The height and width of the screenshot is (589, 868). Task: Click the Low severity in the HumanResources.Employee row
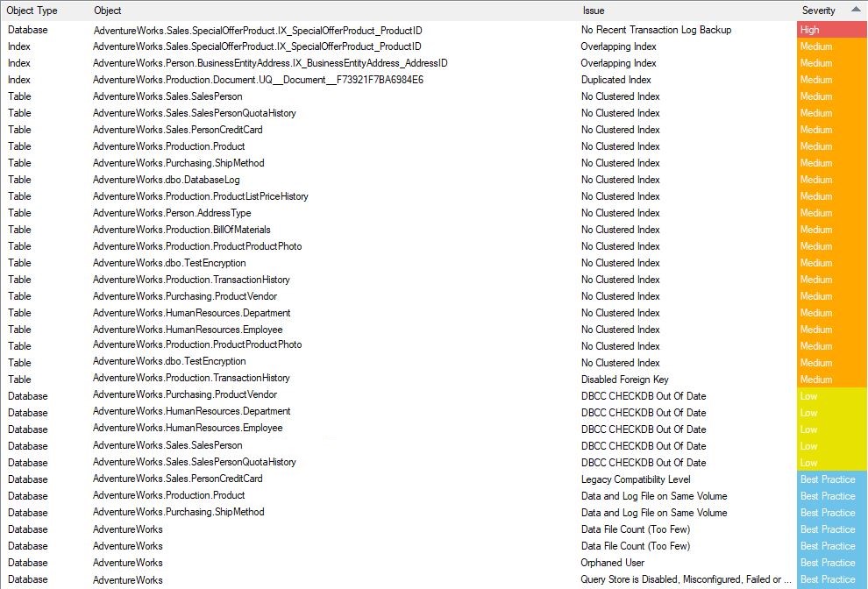click(x=832, y=429)
